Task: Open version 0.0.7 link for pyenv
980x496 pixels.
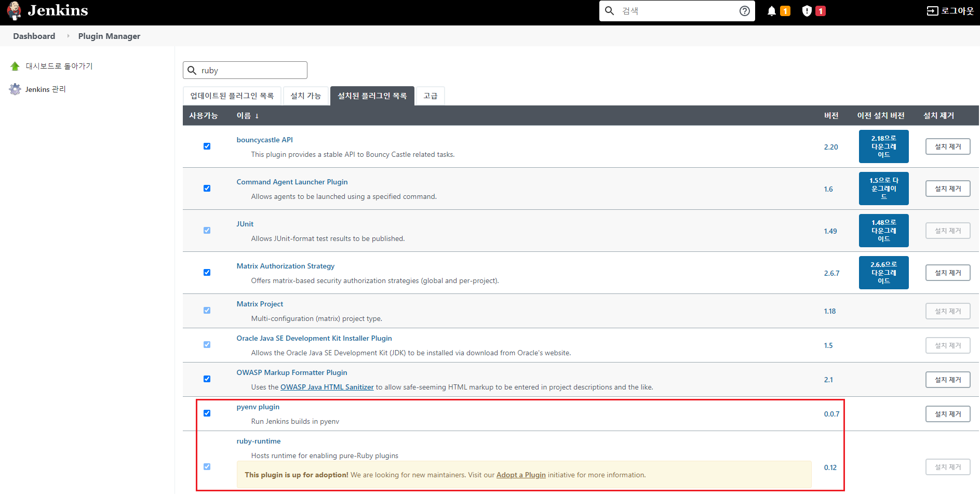Action: pos(831,414)
